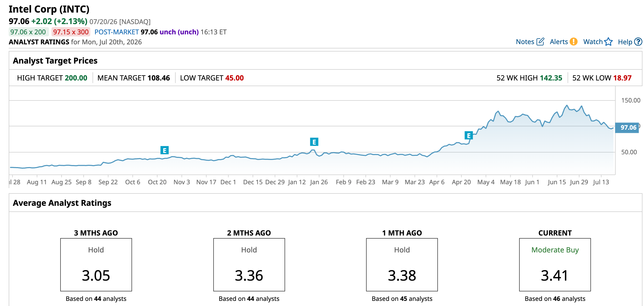Click the Intel Corp (INTC) title
The image size is (644, 306).
[49, 9]
